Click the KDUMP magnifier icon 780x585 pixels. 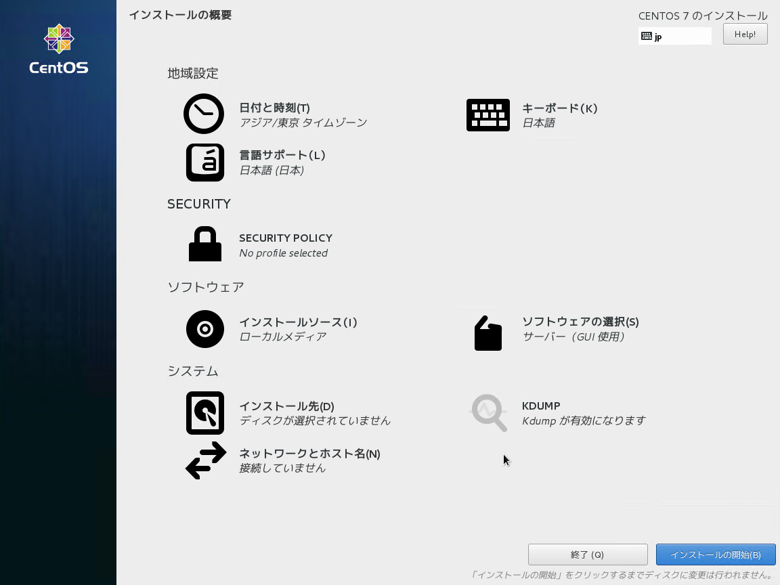[489, 413]
